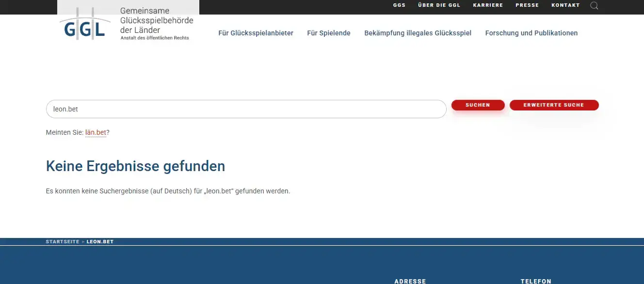The height and width of the screenshot is (284, 644).
Task: Open Erweiterte Suche advanced search
Action: [554, 105]
